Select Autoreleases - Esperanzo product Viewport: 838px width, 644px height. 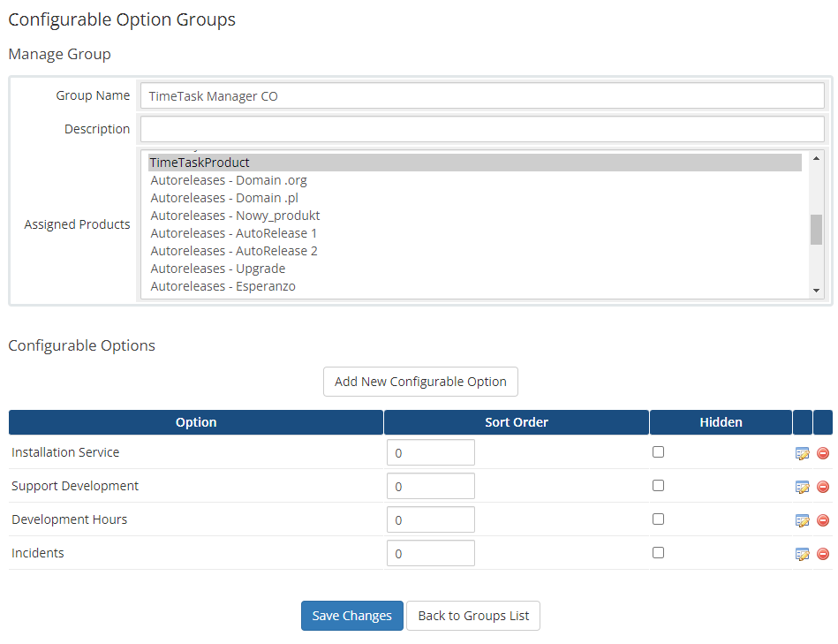tap(474, 286)
